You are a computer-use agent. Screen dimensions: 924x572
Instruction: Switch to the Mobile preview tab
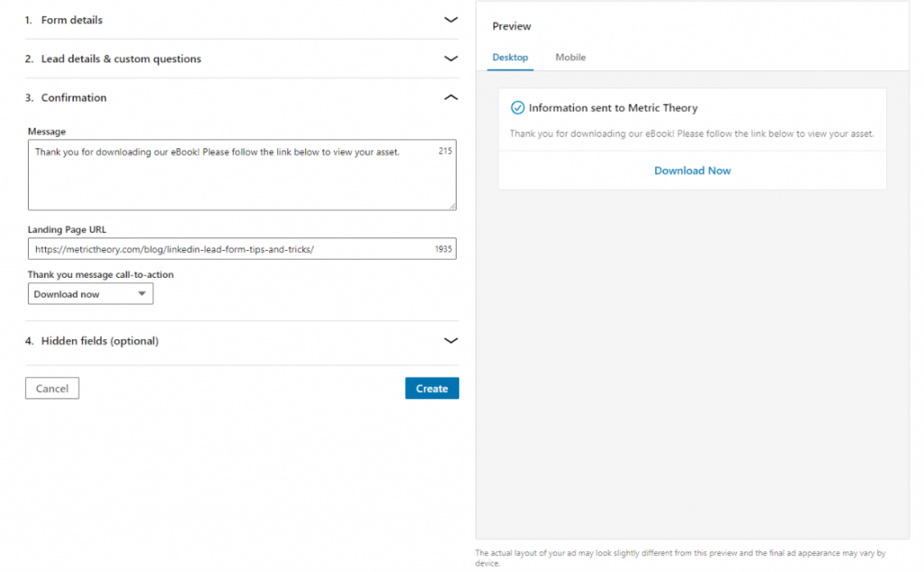[x=569, y=57]
